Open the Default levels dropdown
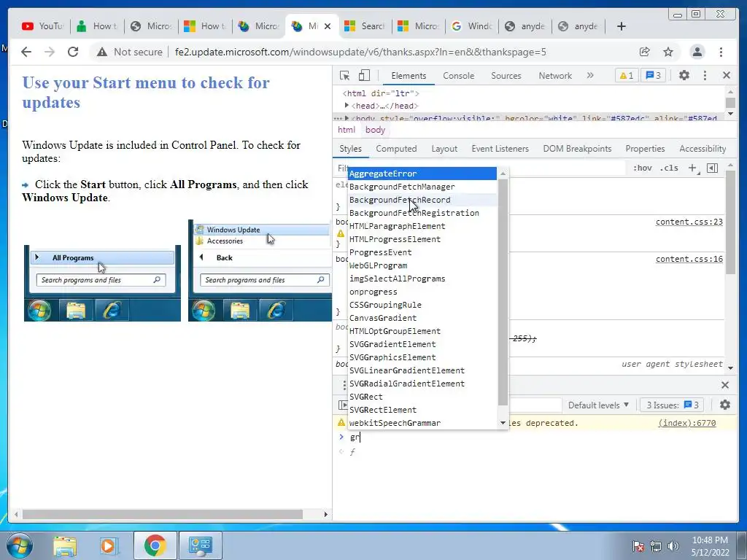747x560 pixels. pos(598,405)
